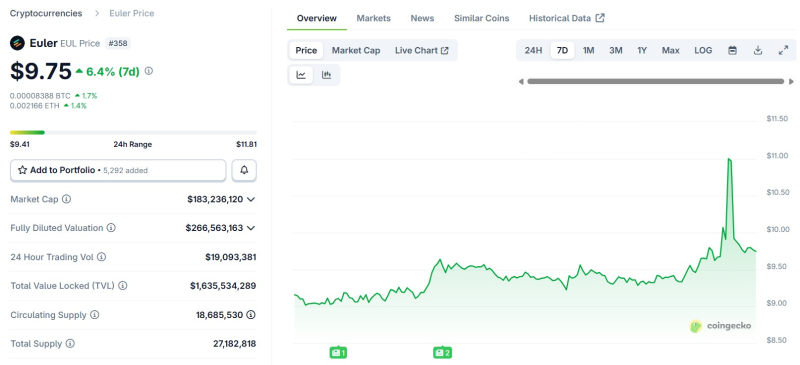Click the $1,635,534,289 TVL value
The height and width of the screenshot is (365, 800).
(223, 286)
